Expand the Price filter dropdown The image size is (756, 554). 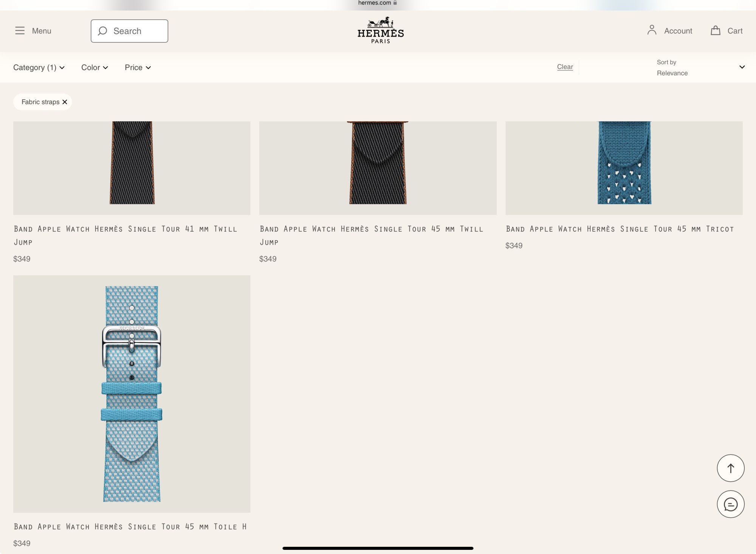coord(138,67)
